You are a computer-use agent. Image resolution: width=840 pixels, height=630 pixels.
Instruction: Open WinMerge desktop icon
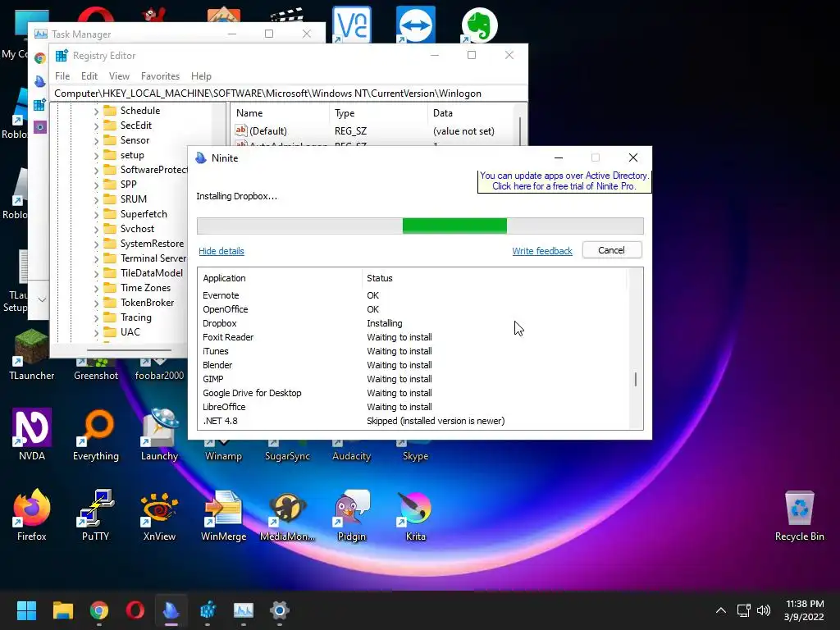[223, 514]
